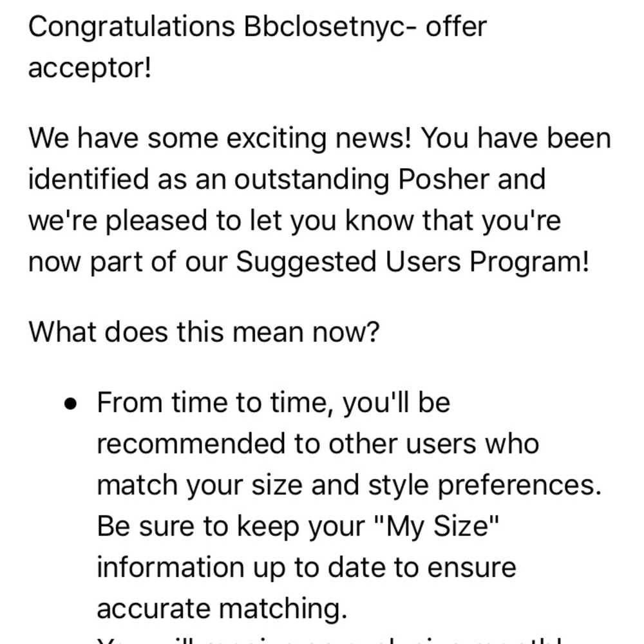Click the quoted "My Size" text

tap(437, 526)
